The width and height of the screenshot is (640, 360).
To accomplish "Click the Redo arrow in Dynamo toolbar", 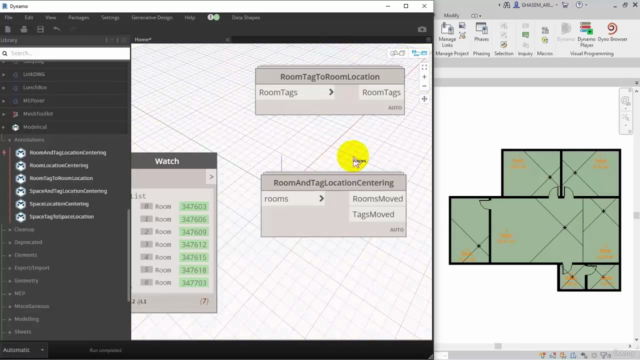I will tap(73, 29).
